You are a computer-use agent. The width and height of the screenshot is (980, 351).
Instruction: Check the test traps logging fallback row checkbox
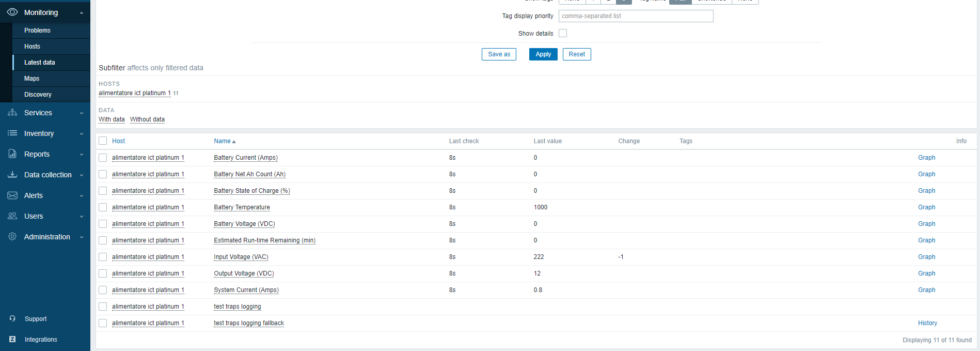[x=103, y=323]
